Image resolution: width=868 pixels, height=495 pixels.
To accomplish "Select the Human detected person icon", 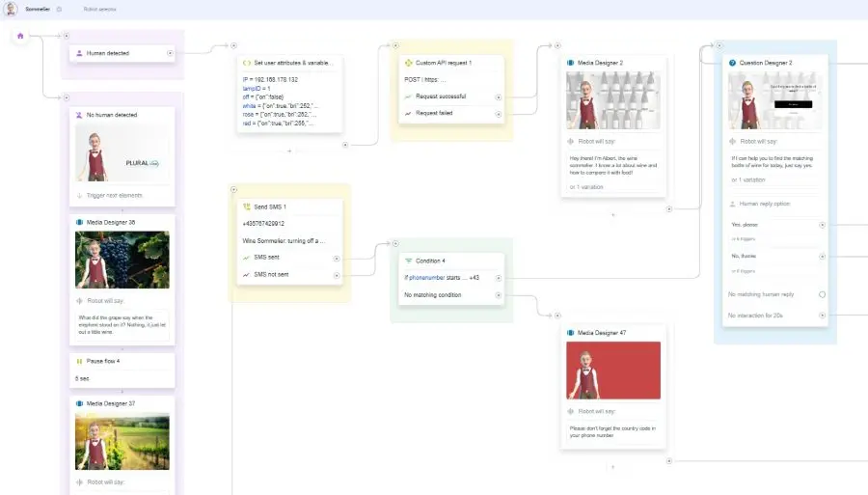I will click(x=79, y=53).
